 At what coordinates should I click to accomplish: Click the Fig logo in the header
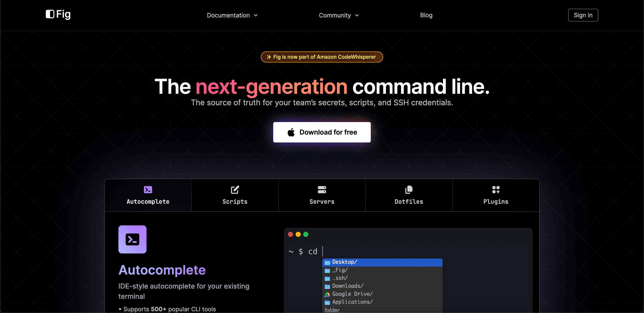point(58,14)
